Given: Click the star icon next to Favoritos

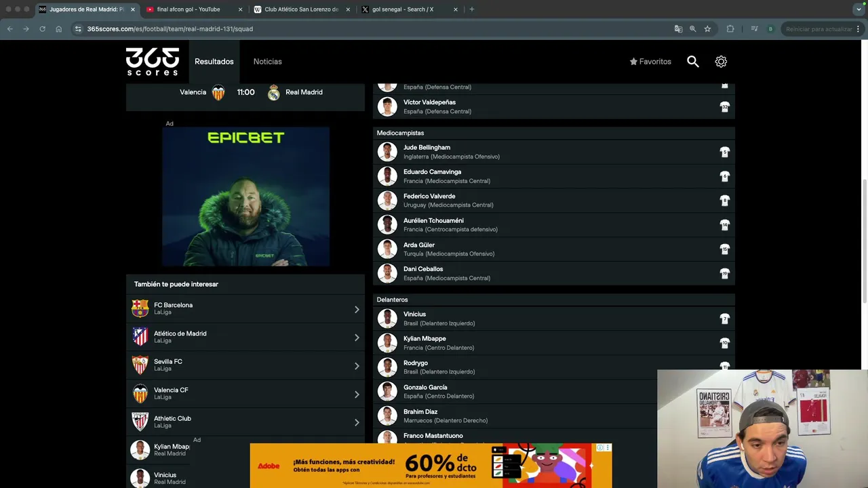Looking at the screenshot, I should coord(633,62).
